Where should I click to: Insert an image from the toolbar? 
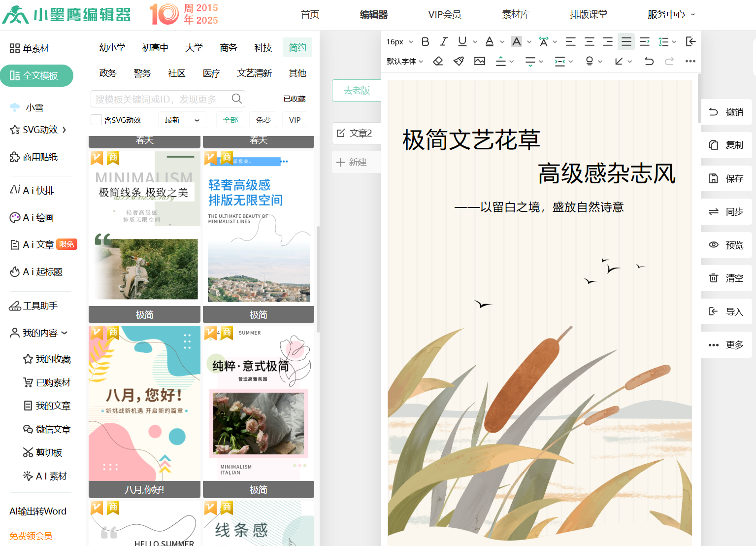pyautogui.click(x=480, y=61)
